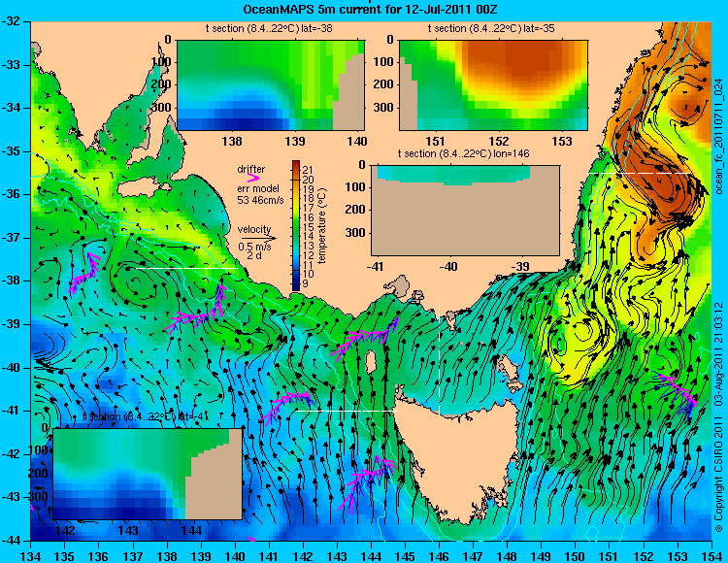
Task: Click the "154" longitude label on the main axis
Action: [x=711, y=556]
